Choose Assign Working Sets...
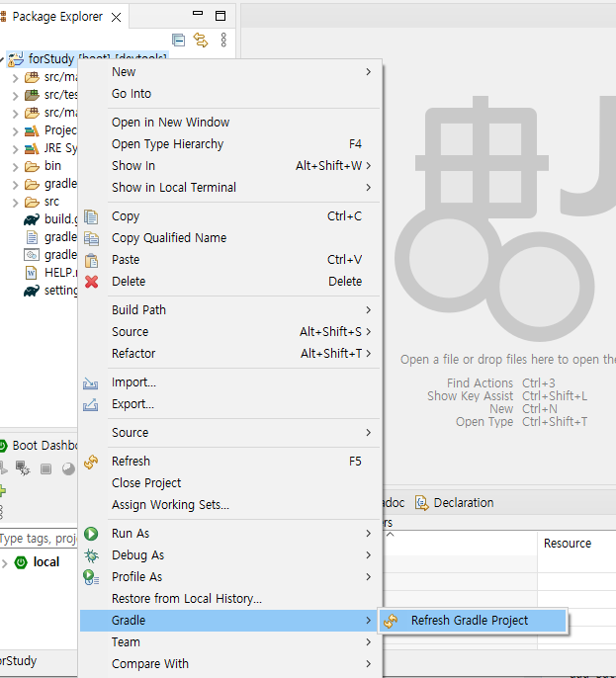Screen dimensions: 616x678 (x=230, y=505)
